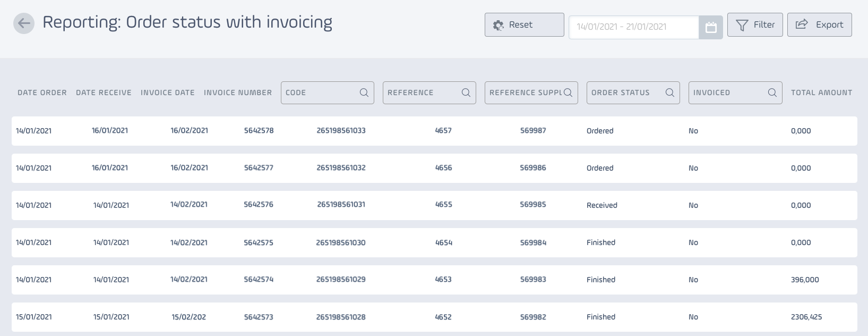868x336 pixels.
Task: Click supplier reference 569985
Action: (533, 205)
